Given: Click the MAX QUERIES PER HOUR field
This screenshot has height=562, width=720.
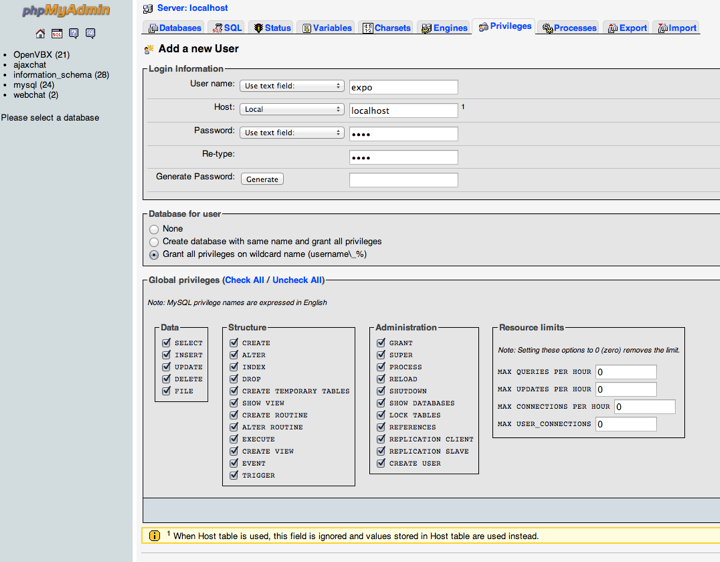Looking at the screenshot, I should click(626, 372).
